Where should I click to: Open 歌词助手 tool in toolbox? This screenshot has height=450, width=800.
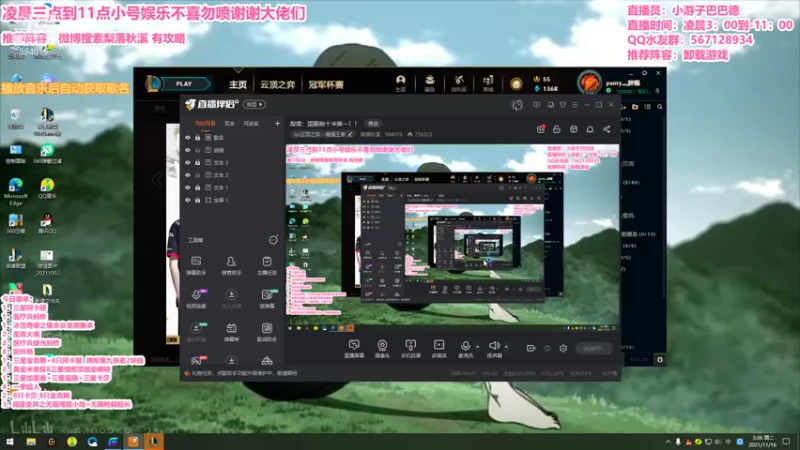point(266,332)
